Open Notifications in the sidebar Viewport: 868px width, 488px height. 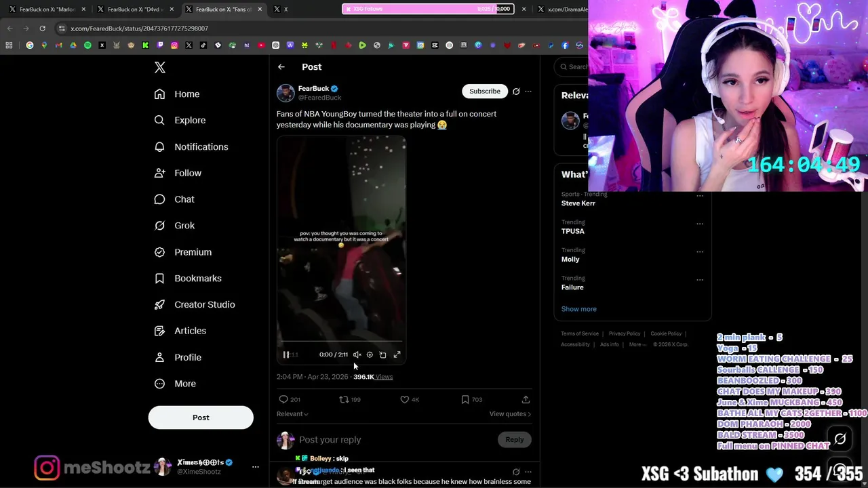(x=191, y=147)
